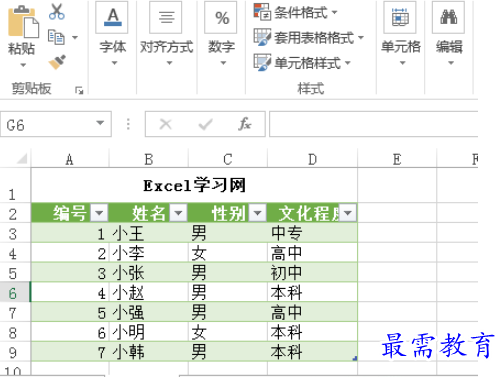503x377 pixels.
Task: Select row 6 header
Action: (15, 292)
